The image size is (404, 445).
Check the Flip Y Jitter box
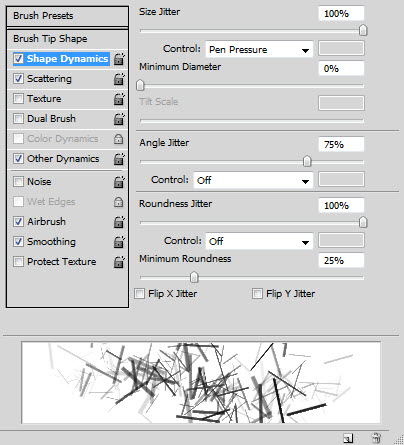pyautogui.click(x=257, y=294)
